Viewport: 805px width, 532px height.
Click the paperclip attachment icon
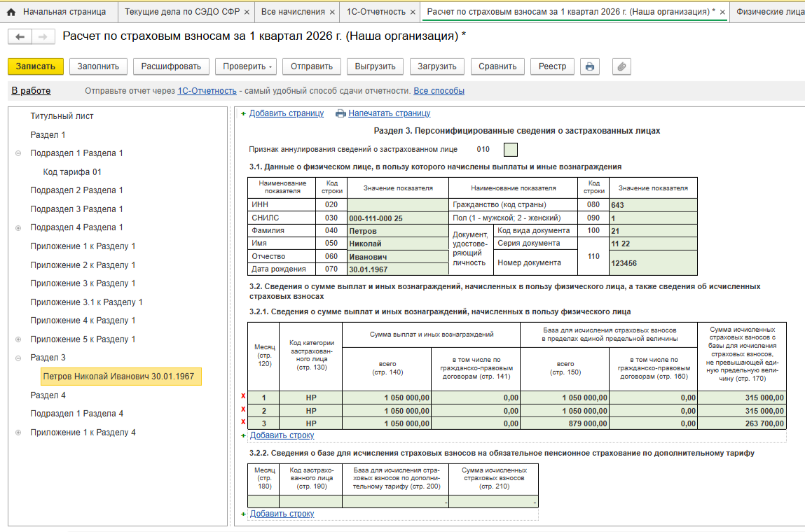point(621,66)
